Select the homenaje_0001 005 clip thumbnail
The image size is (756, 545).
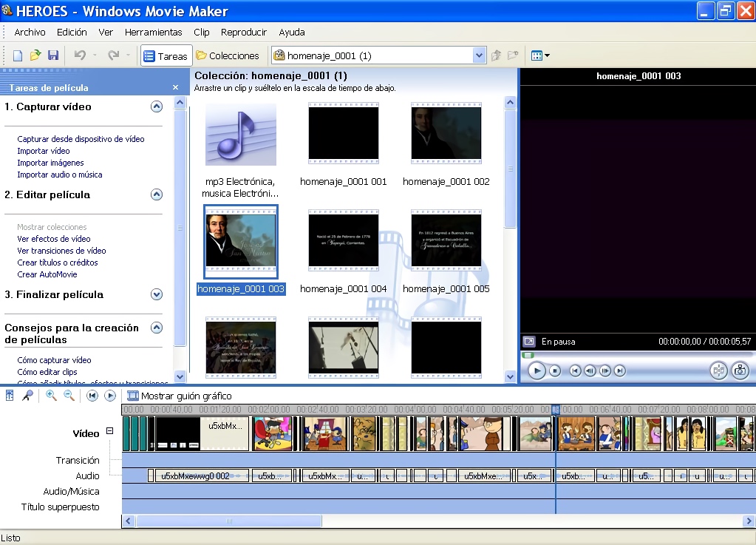pos(446,240)
